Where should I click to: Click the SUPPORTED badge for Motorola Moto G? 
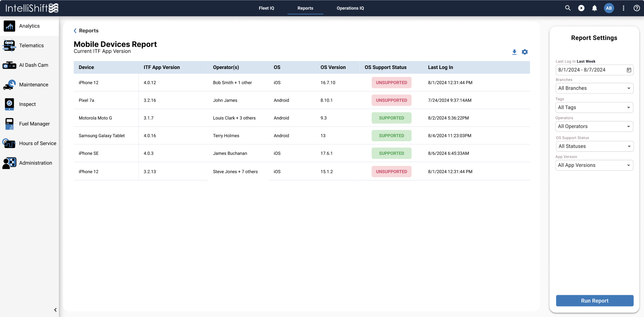tap(392, 118)
